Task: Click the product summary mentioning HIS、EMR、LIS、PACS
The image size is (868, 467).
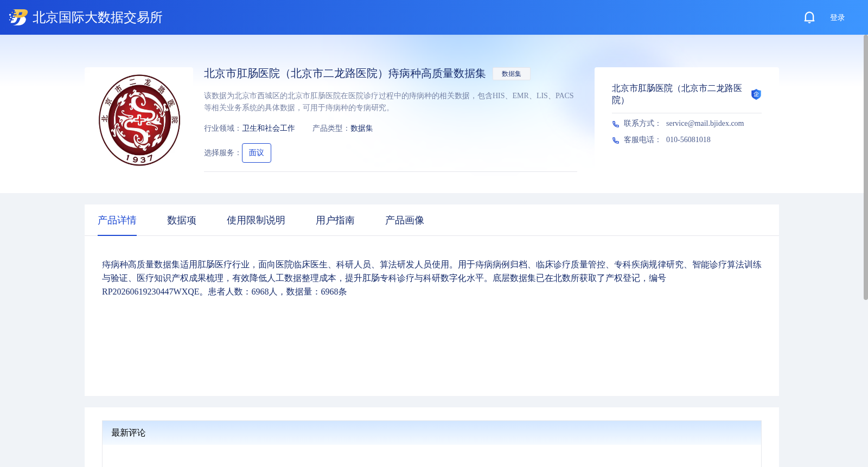Action: [x=389, y=102]
